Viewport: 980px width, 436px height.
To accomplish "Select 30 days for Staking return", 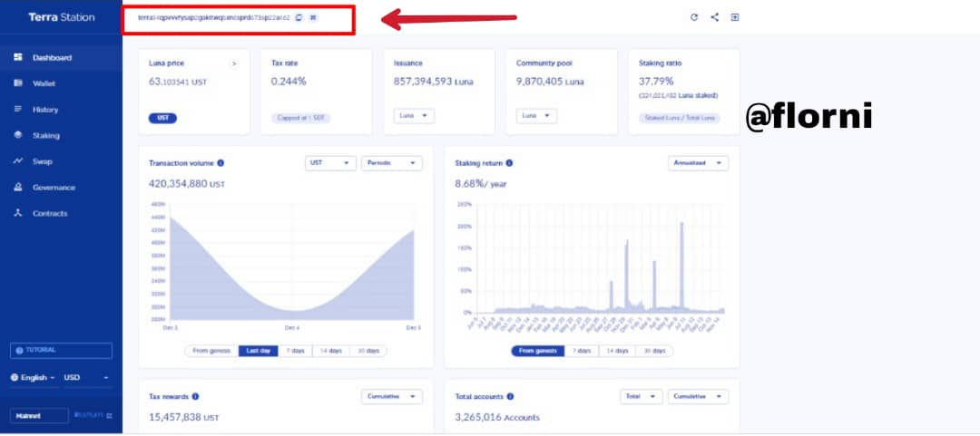I will point(654,351).
